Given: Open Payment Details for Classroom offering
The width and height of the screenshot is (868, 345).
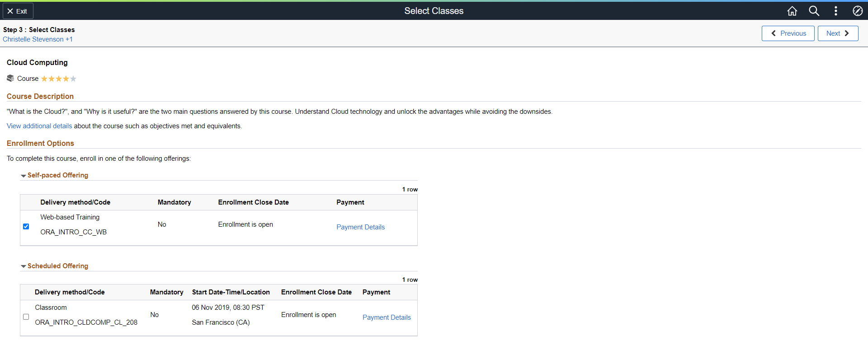Looking at the screenshot, I should (x=387, y=317).
